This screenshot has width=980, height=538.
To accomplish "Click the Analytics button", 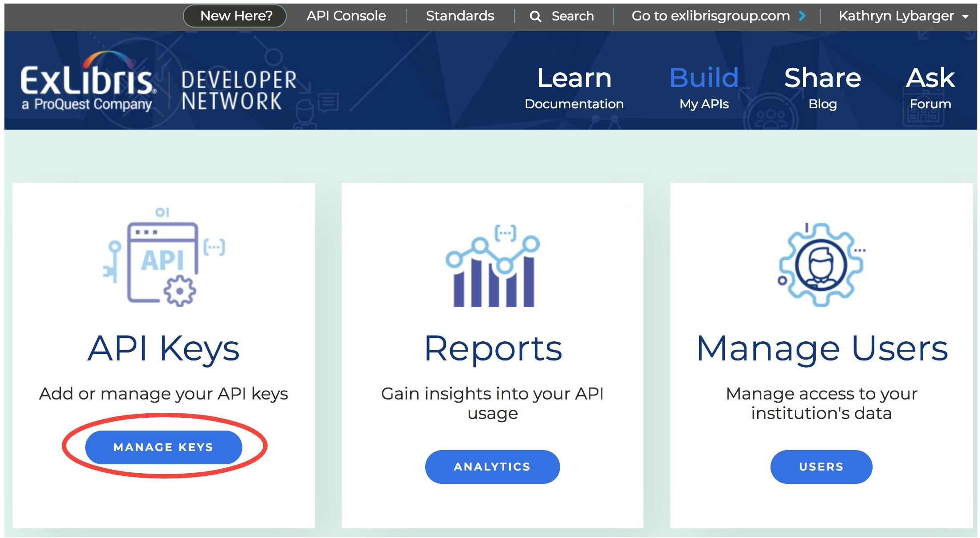I will click(493, 467).
